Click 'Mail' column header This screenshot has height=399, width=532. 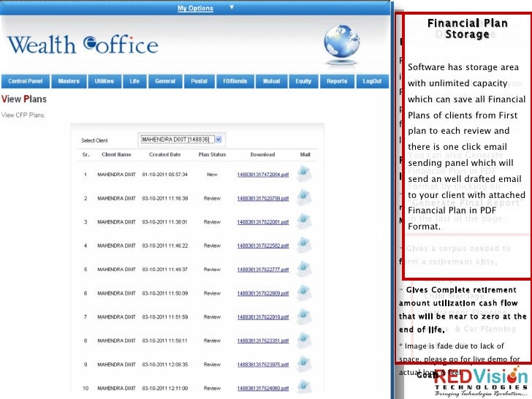click(x=305, y=154)
